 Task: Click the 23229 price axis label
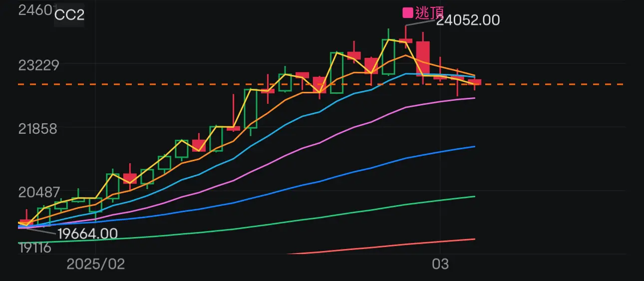point(38,65)
